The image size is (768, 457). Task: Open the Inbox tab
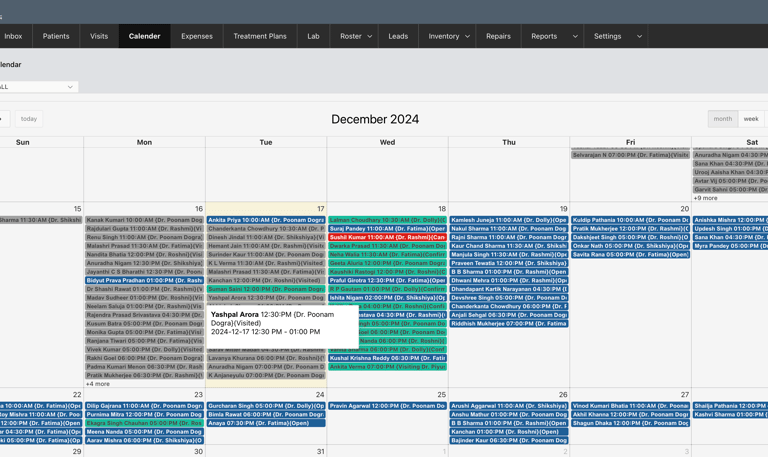pyautogui.click(x=13, y=36)
